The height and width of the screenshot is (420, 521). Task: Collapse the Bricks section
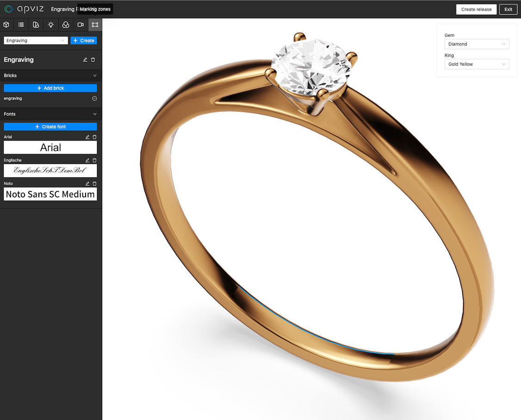tap(94, 75)
